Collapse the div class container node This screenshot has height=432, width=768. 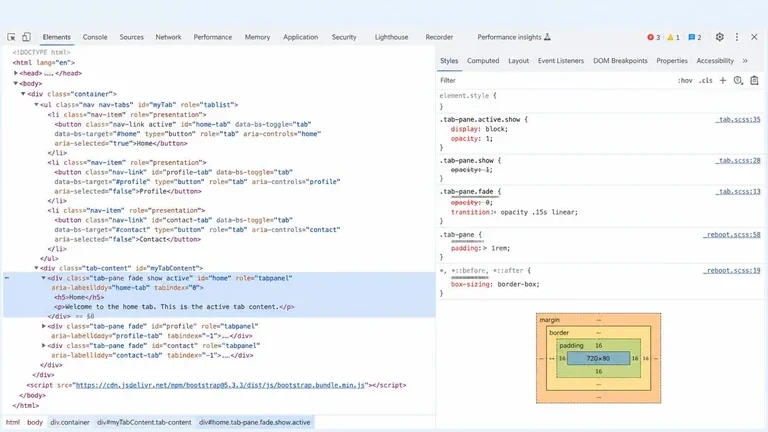point(23,94)
